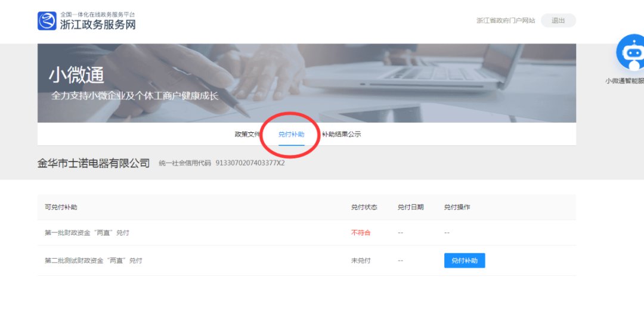Click the 兑付日期 column header

pyautogui.click(x=411, y=207)
